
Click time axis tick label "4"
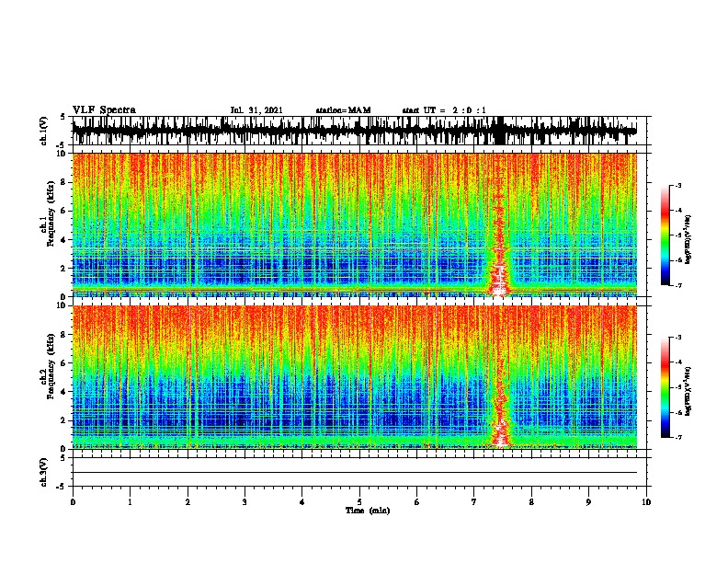click(302, 502)
